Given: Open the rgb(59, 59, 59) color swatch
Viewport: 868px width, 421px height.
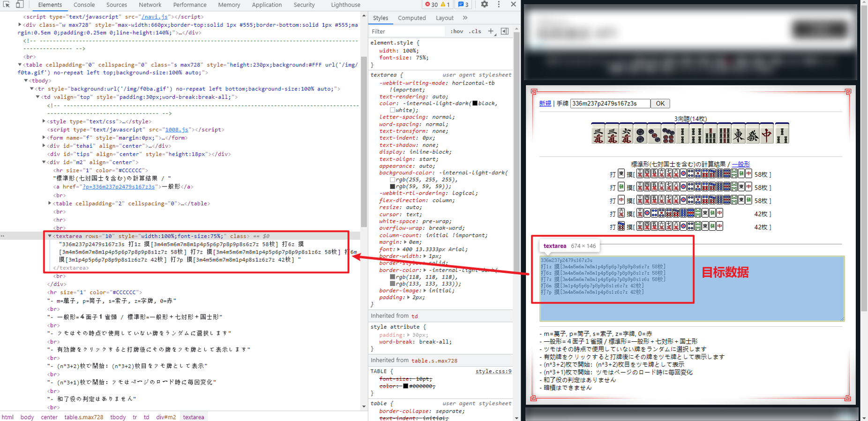Looking at the screenshot, I should coord(392,187).
